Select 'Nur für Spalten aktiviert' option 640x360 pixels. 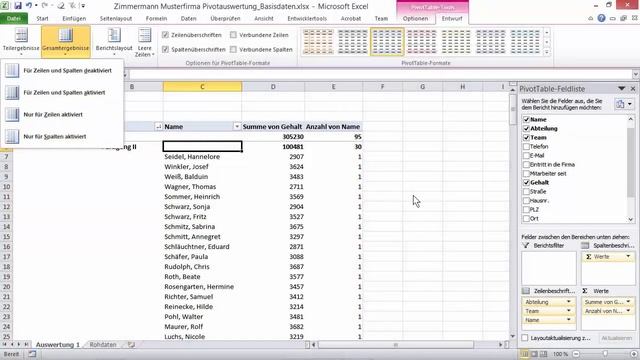62,137
